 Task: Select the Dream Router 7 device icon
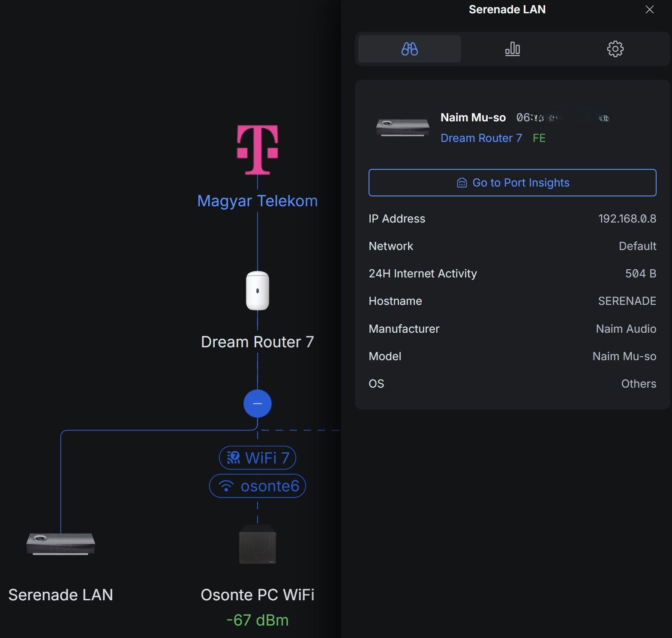click(257, 291)
